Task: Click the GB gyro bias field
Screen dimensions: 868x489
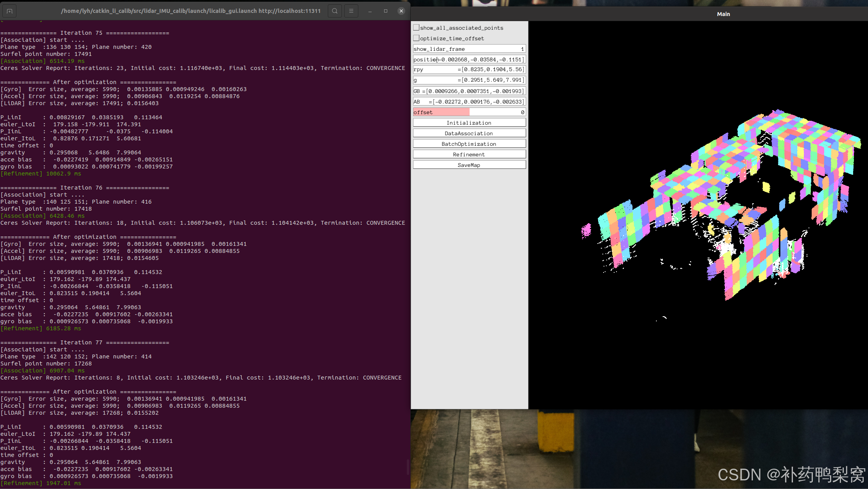Action: (x=469, y=91)
